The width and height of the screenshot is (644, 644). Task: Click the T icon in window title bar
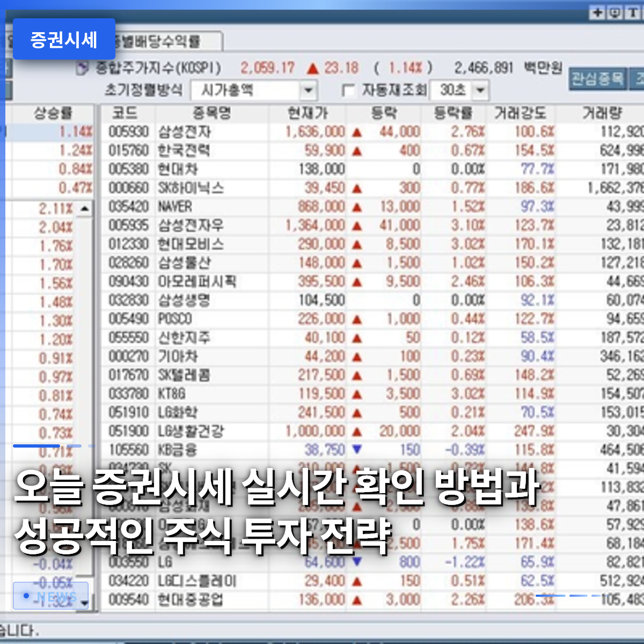pos(633,13)
